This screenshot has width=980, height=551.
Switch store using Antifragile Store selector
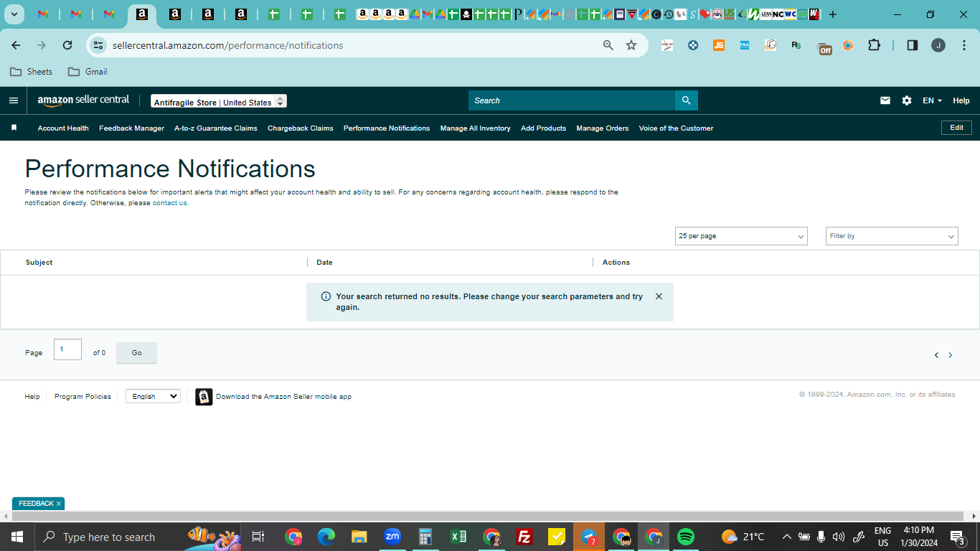coord(219,102)
